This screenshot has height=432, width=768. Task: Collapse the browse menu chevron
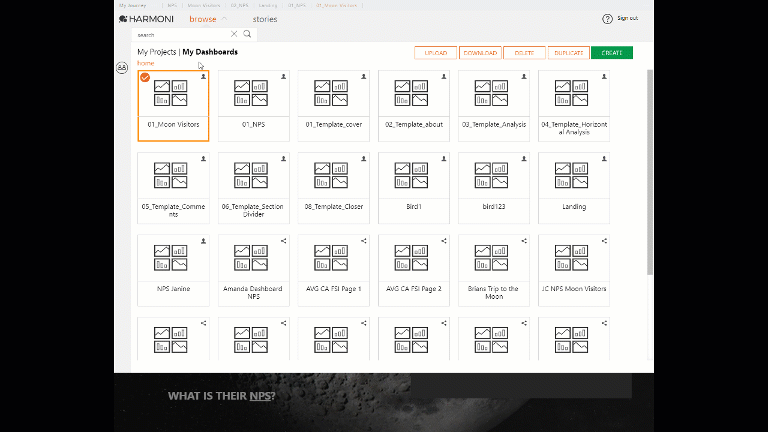tap(224, 19)
